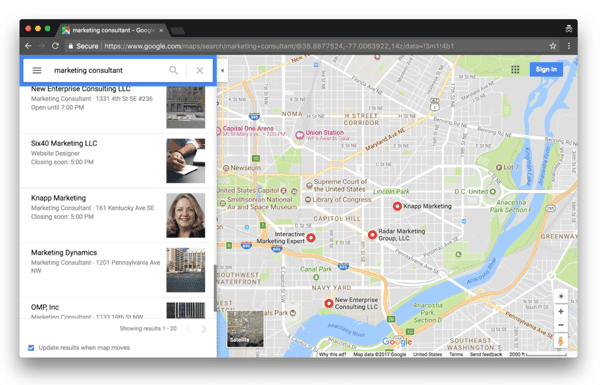Select the Knapp Marketing map pin
600x385 pixels.
pyautogui.click(x=397, y=206)
